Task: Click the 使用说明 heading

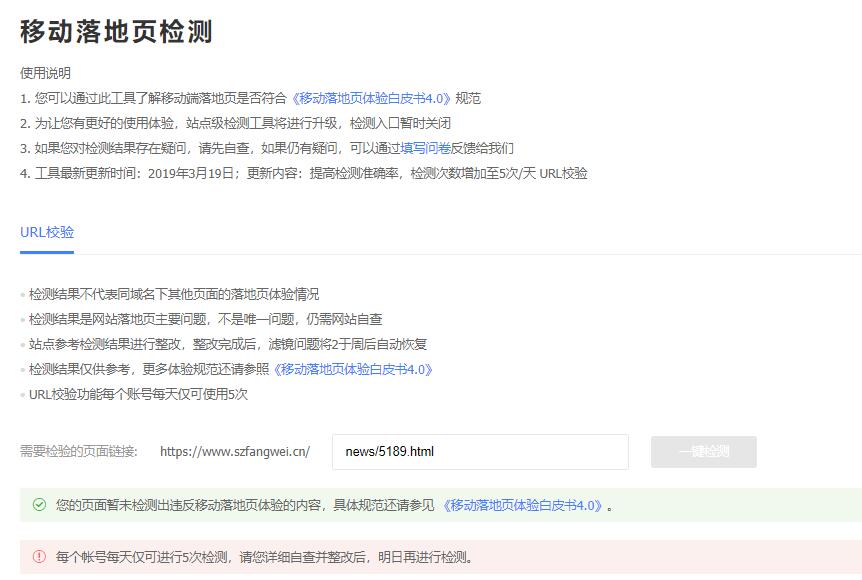Action: click(x=45, y=73)
